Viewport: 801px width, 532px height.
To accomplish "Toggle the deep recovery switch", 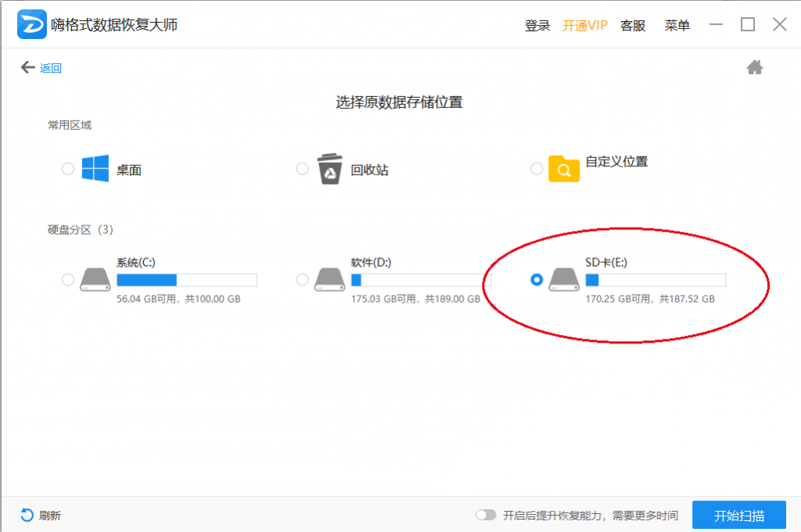I will pyautogui.click(x=486, y=515).
